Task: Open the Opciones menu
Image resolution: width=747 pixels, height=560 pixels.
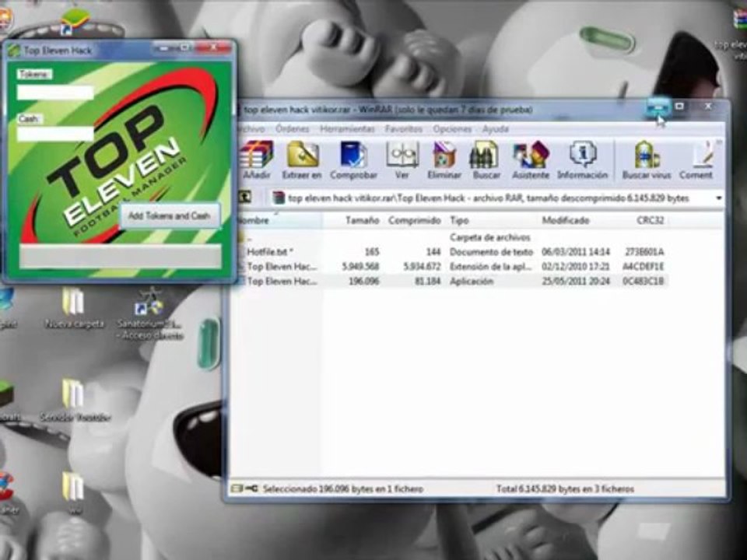Action: pos(452,129)
